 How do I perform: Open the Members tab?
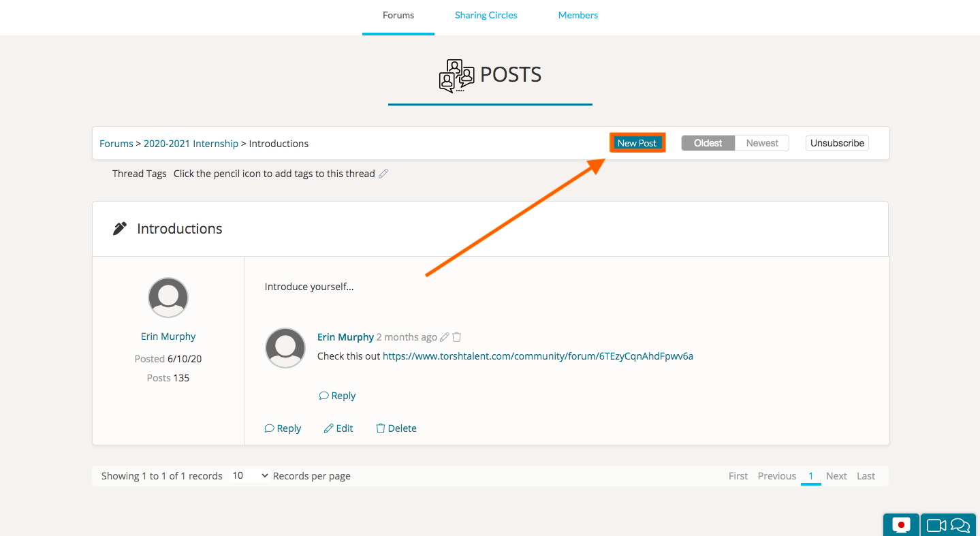pos(578,15)
